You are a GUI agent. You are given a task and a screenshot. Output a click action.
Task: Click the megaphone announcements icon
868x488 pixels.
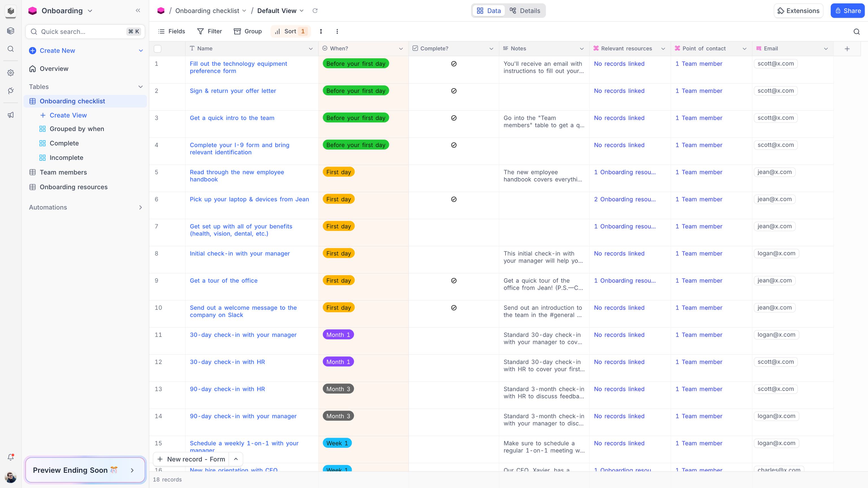pos(10,115)
